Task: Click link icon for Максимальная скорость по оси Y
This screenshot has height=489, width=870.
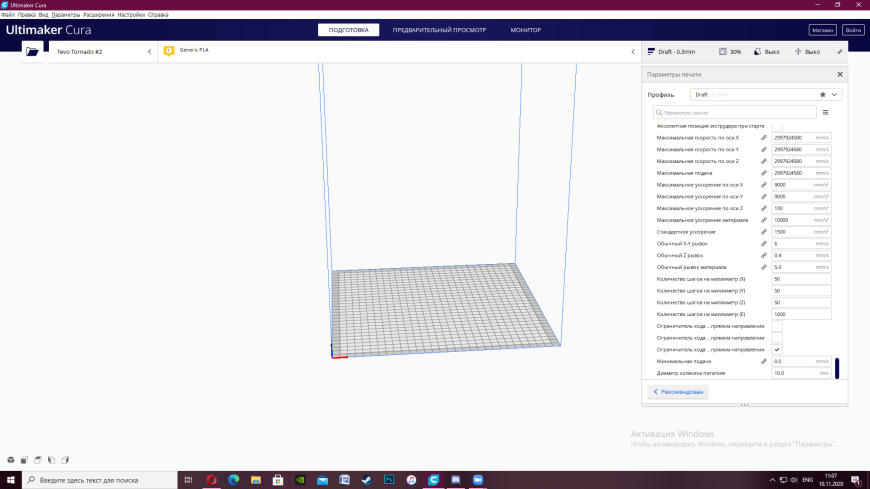Action: pyautogui.click(x=764, y=149)
